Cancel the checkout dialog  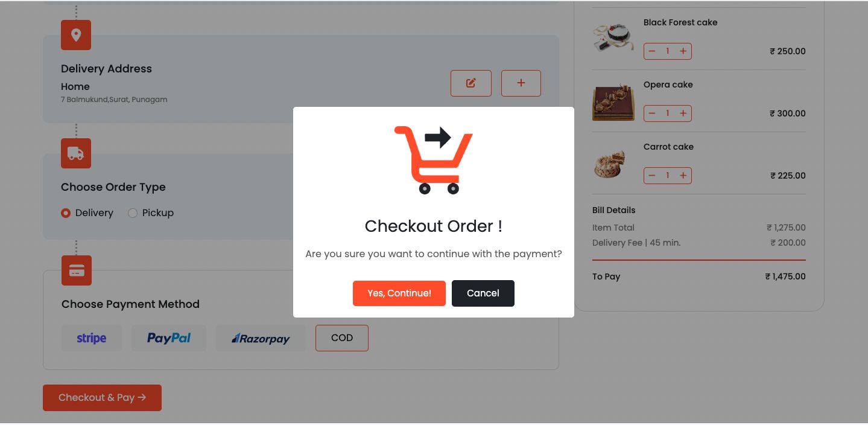click(483, 293)
